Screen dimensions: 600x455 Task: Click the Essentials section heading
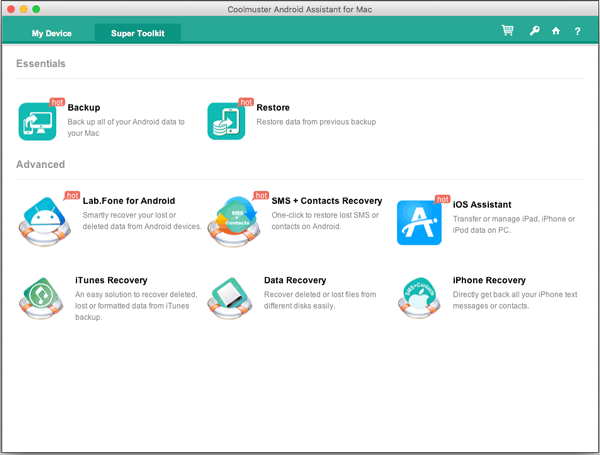pos(41,64)
